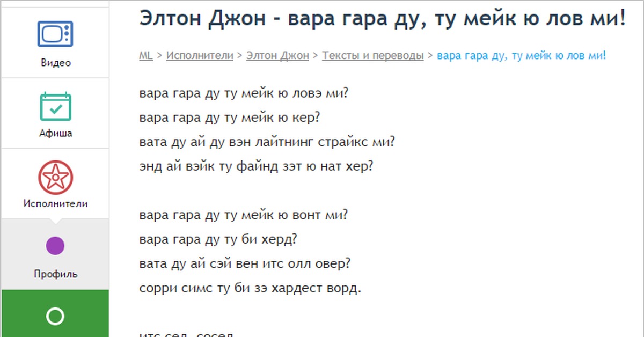The image size is (644, 337).
Task: Click the Афиша calendar icon
Action: [55, 106]
